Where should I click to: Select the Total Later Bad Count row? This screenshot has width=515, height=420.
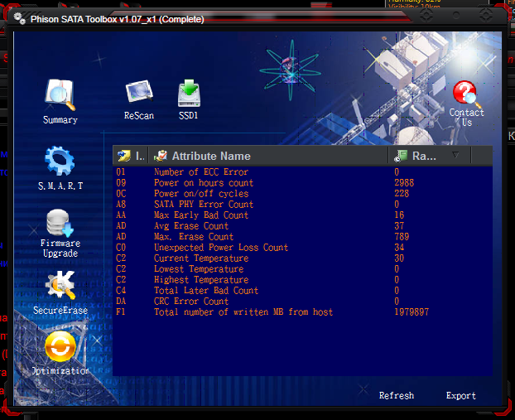pos(302,291)
